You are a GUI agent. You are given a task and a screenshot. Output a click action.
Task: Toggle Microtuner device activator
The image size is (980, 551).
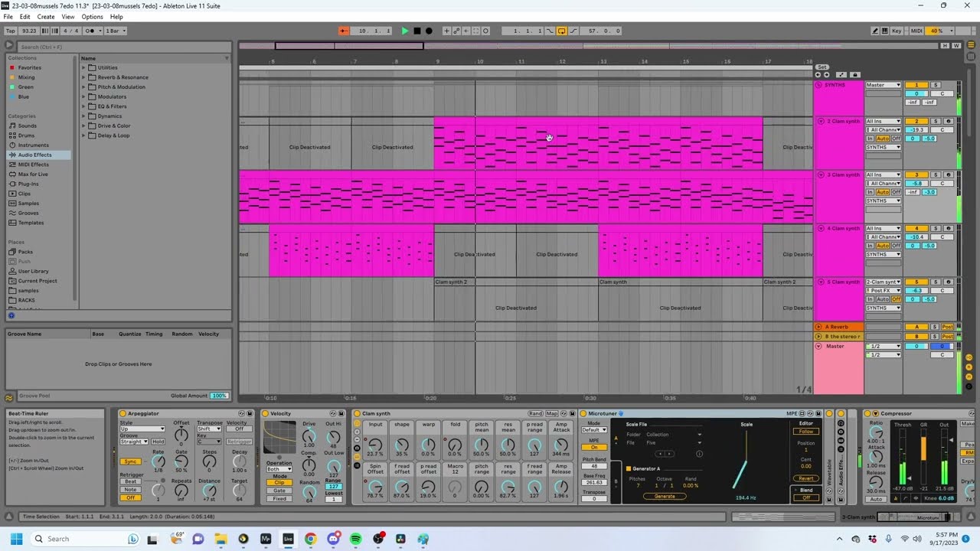point(583,413)
